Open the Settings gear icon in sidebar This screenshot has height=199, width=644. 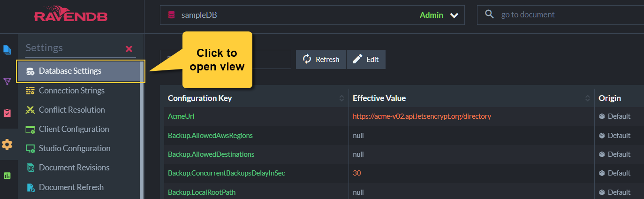(7, 145)
